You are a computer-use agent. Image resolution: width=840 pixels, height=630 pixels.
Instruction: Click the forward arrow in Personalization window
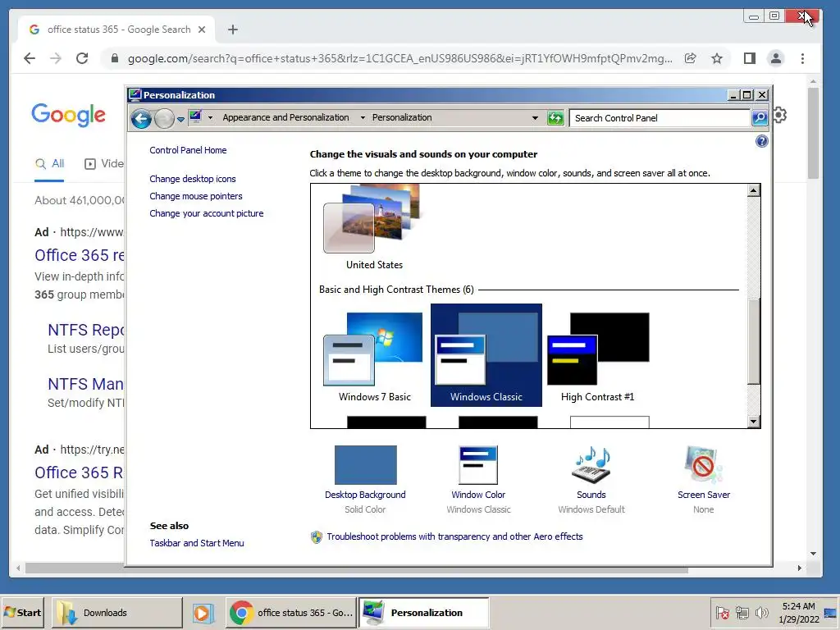click(164, 118)
